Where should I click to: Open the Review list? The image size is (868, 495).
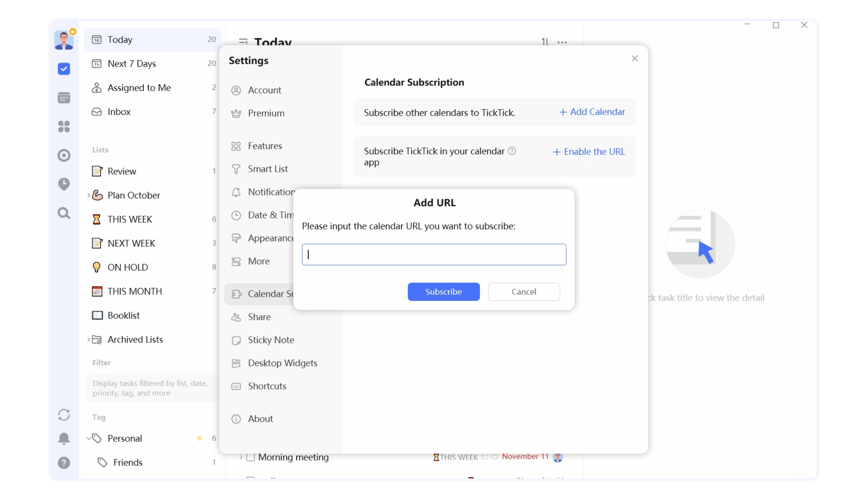(x=152, y=171)
